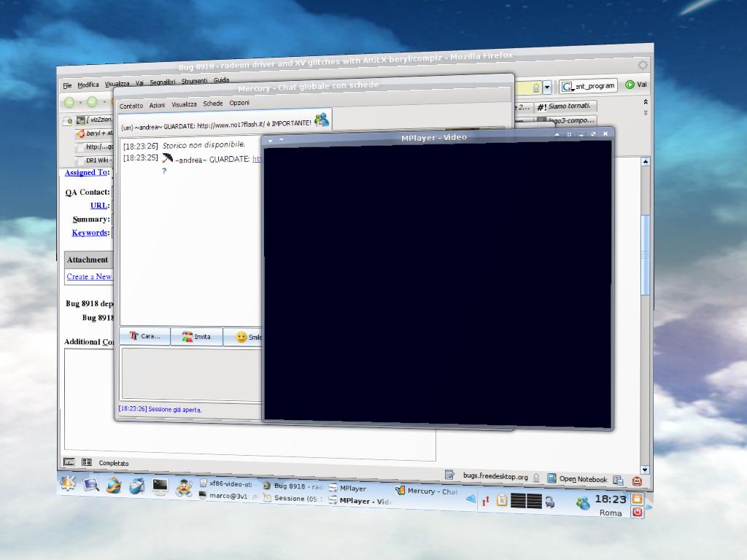Screen dimensions: 747x560
Task: Switch to the Siamo tornati tab
Action: click(565, 106)
